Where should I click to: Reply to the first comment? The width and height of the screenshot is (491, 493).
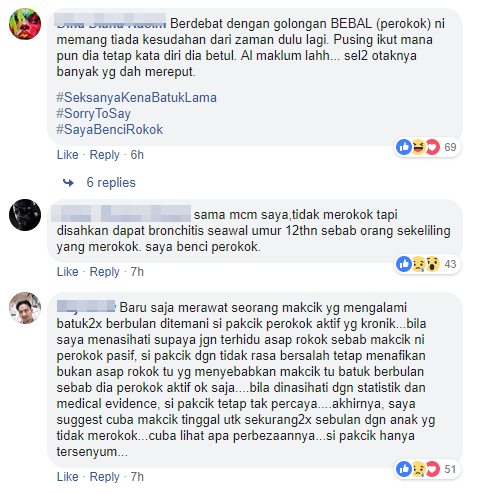(x=104, y=155)
